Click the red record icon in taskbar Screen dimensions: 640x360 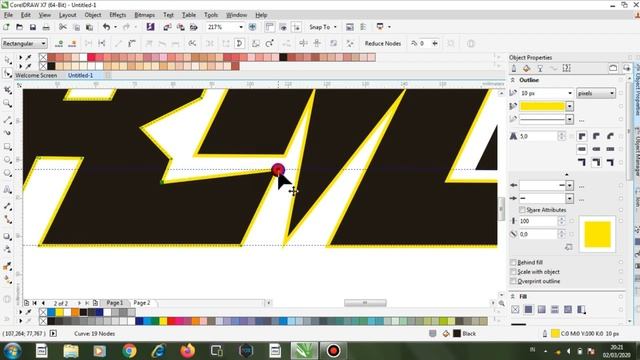(x=333, y=351)
